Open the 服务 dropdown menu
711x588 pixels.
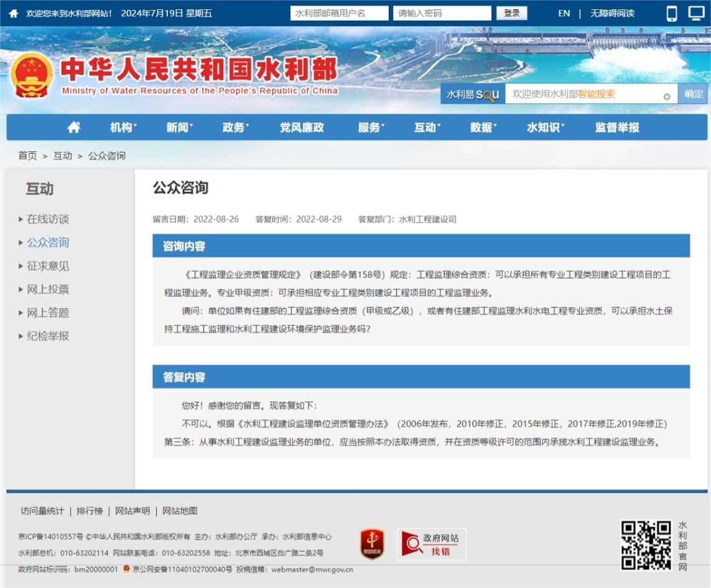tap(371, 128)
